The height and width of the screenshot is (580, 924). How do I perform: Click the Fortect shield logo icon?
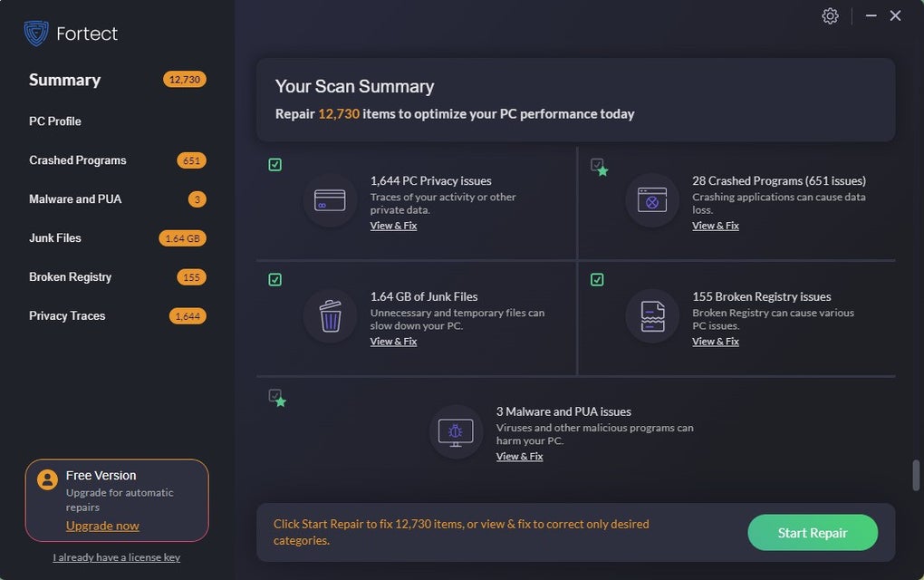coord(36,34)
